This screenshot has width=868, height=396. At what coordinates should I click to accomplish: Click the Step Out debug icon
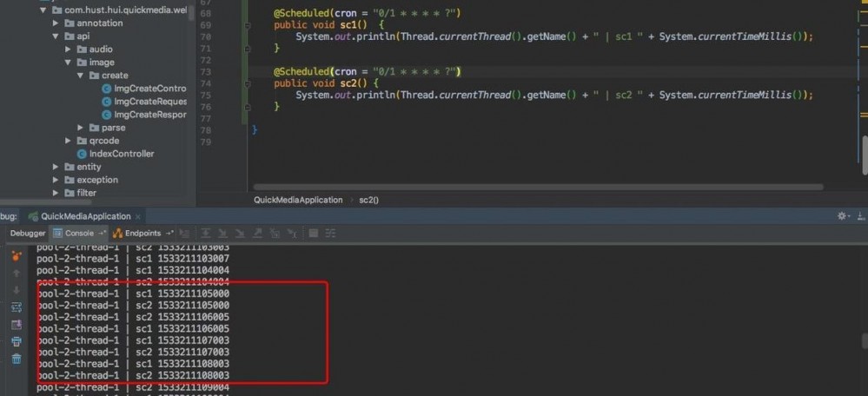point(257,234)
